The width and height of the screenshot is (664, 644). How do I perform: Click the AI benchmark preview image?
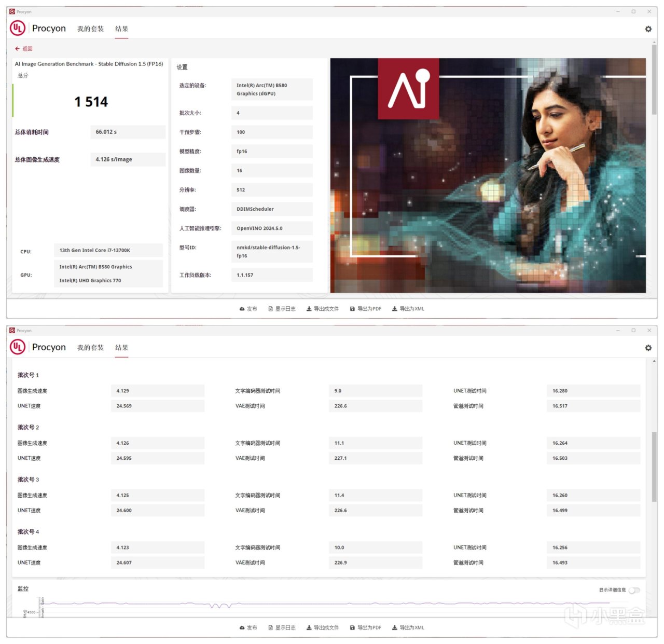(x=488, y=175)
